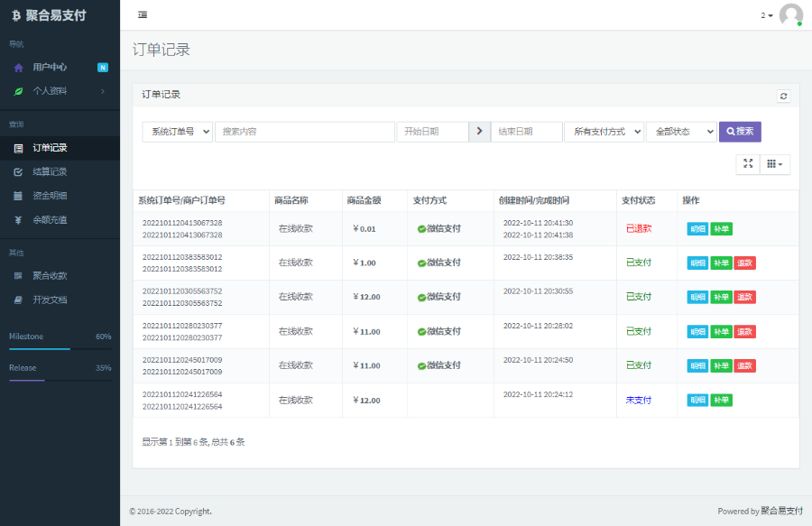Viewport: 812px width, 526px height.
Task: Focus the 搜索内容 search input
Action: 305,132
